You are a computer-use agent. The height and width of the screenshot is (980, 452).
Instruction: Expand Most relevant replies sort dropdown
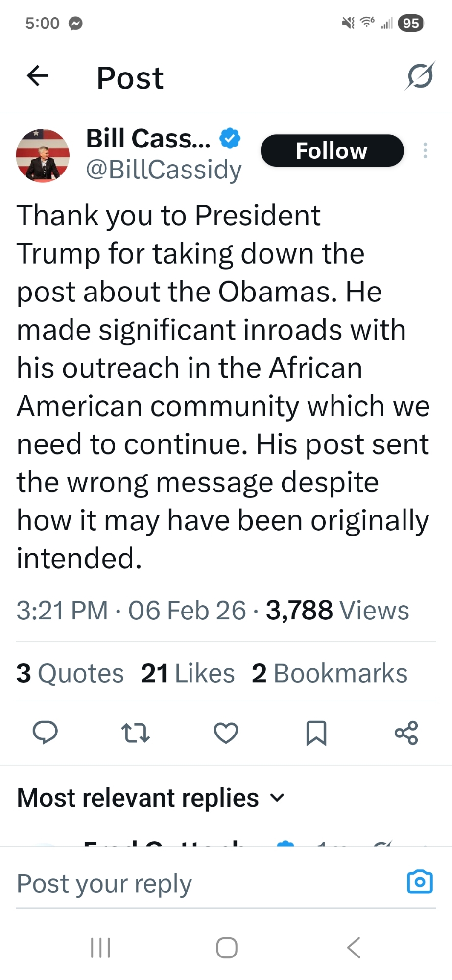pos(277,798)
